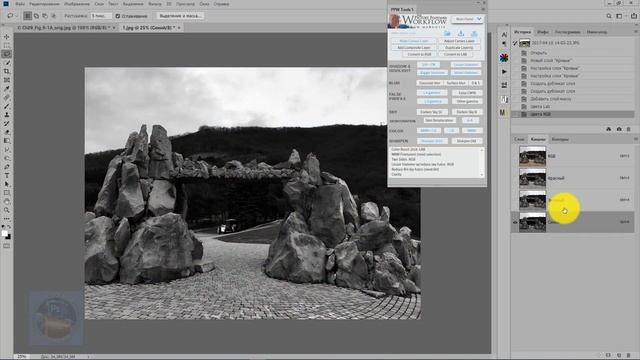Create new snapshot in History panel
The height and width of the screenshot is (360, 640).
[619, 129]
